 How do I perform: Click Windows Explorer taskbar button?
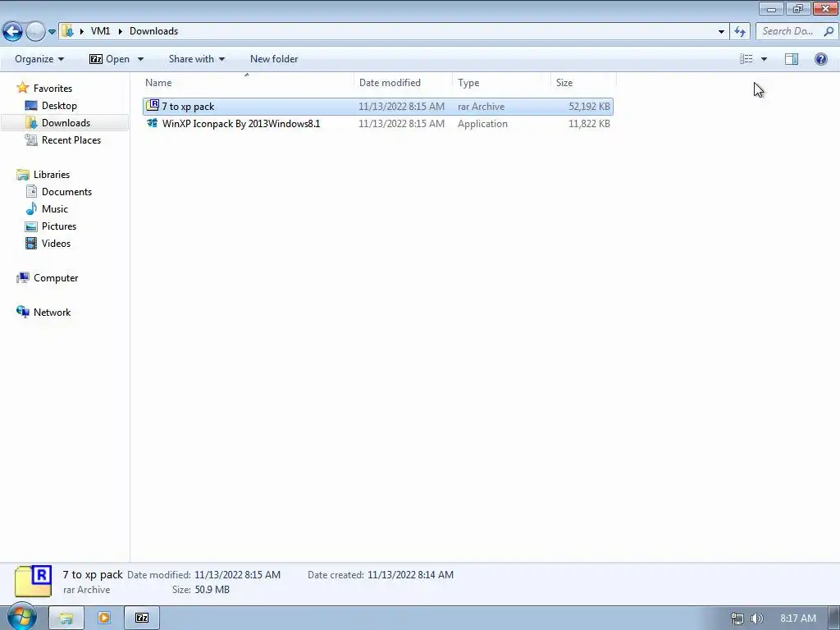[x=66, y=619]
